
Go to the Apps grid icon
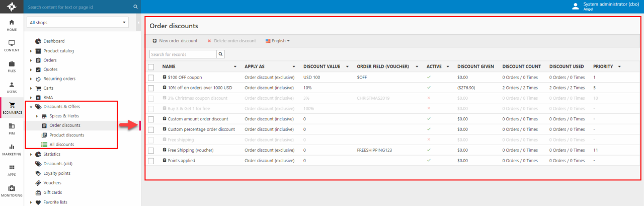[12, 170]
